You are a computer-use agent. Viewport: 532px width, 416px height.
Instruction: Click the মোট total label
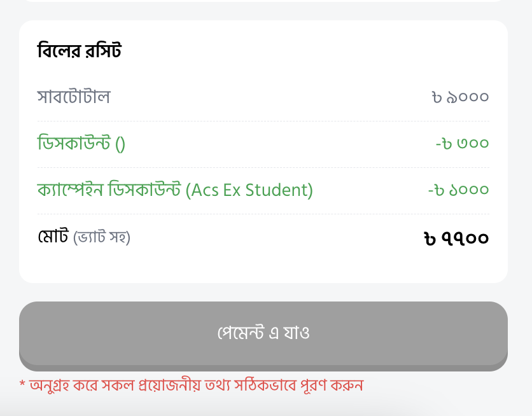coord(53,236)
